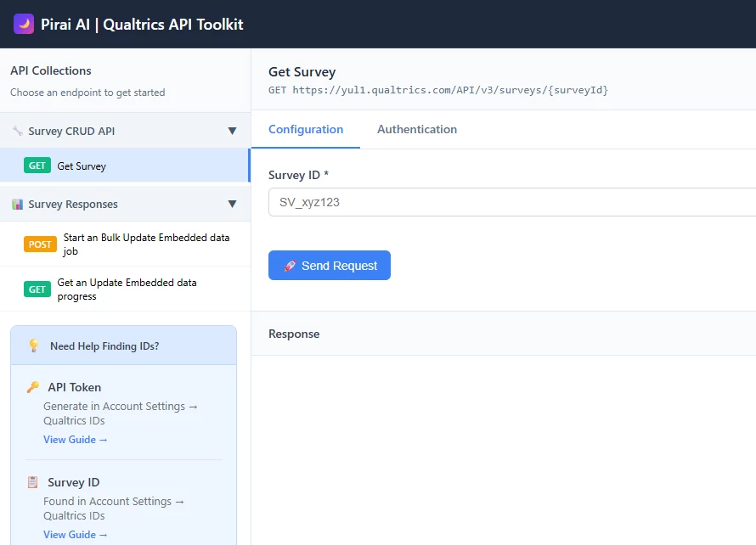This screenshot has height=545, width=756.
Task: Click the Pirai AI | Qualtrics API Toolkit title
Action: tap(142, 24)
